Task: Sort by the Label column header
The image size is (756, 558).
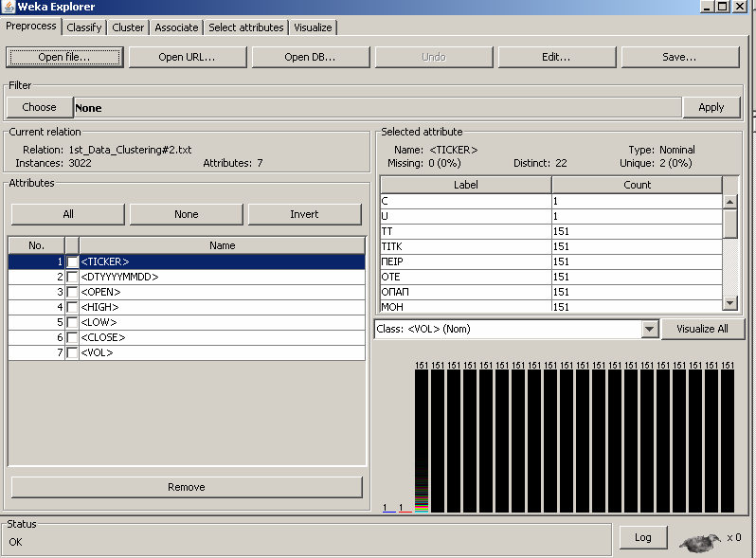Action: coord(466,185)
